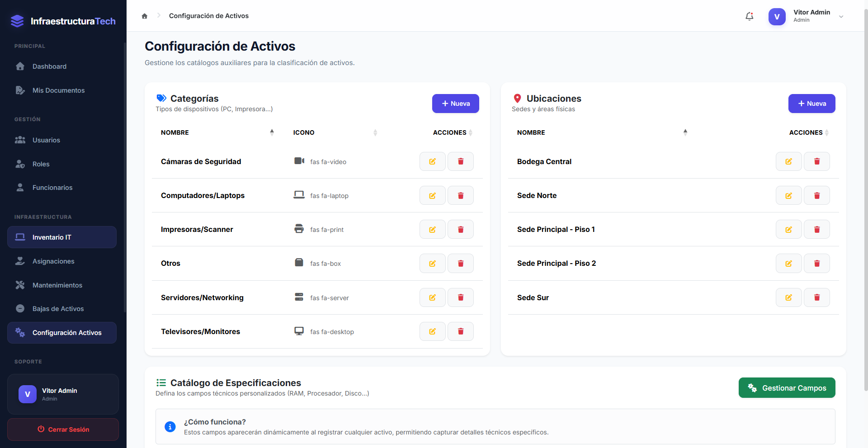Edit the Servidores/Networking category

pos(433,297)
